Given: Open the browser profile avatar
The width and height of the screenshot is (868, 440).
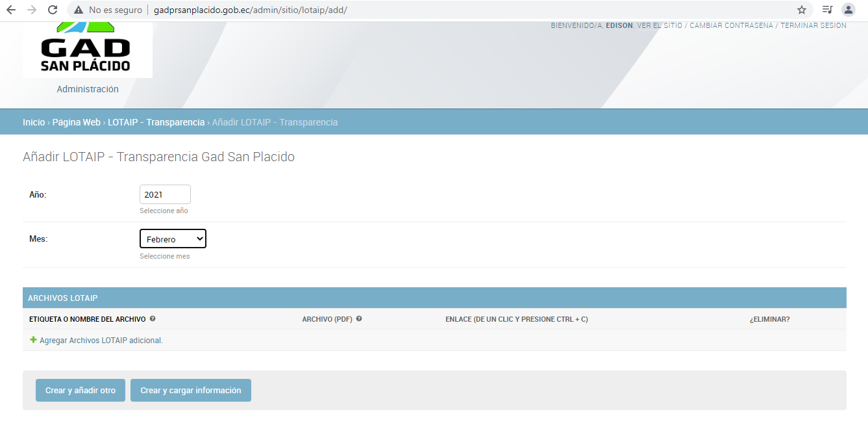Looking at the screenshot, I should (x=848, y=10).
